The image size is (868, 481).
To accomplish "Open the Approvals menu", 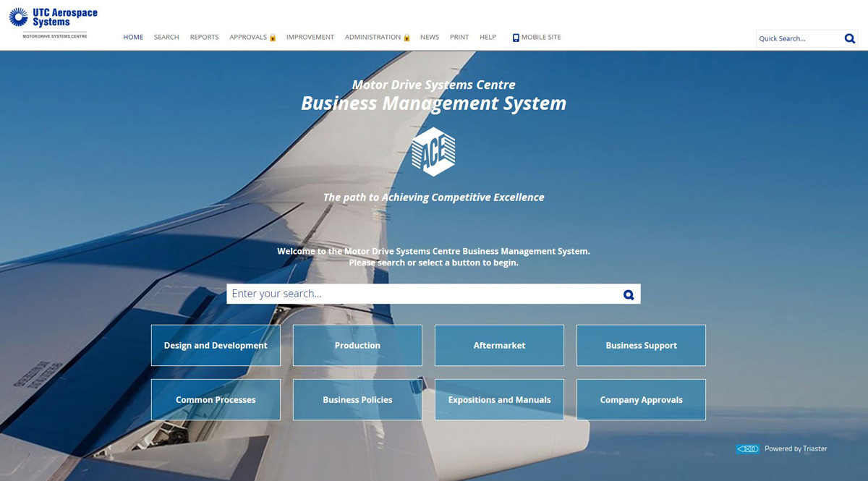I will (x=248, y=37).
